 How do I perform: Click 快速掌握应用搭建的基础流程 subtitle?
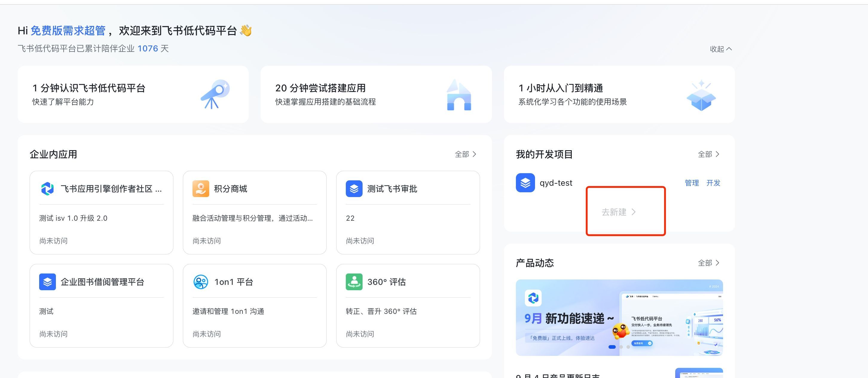pos(325,102)
